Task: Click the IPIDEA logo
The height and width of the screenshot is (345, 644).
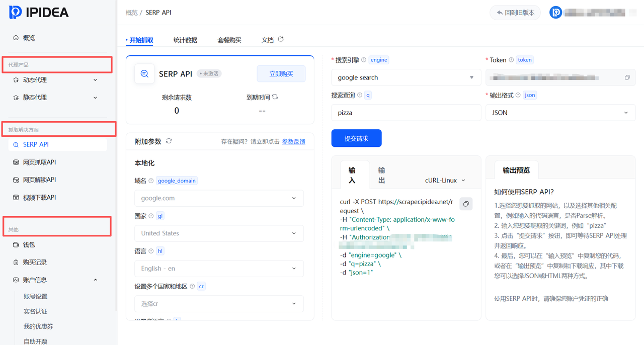Action: 39,12
